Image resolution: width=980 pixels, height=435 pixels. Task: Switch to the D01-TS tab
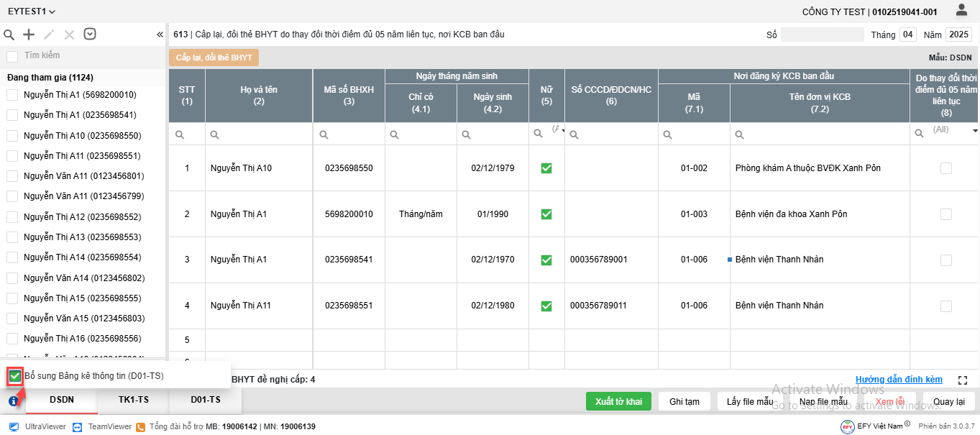coord(206,400)
